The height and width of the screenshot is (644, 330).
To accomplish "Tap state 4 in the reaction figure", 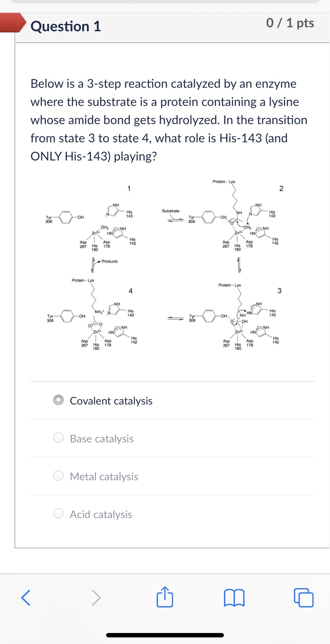I will 130,290.
